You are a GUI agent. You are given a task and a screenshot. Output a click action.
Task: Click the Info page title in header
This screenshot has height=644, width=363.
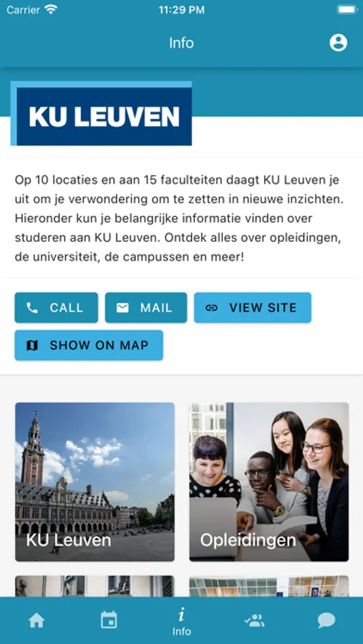(181, 43)
